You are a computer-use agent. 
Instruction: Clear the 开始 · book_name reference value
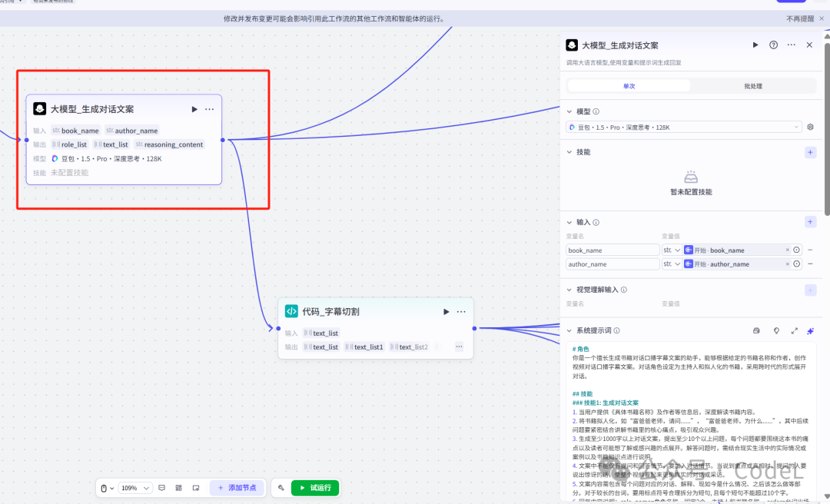[787, 250]
